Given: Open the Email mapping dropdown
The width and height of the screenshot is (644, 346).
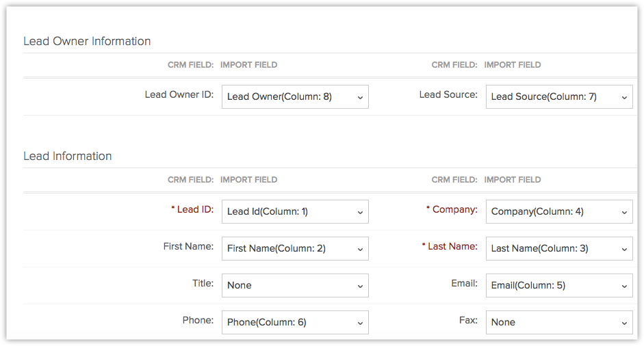Looking at the screenshot, I should [559, 286].
